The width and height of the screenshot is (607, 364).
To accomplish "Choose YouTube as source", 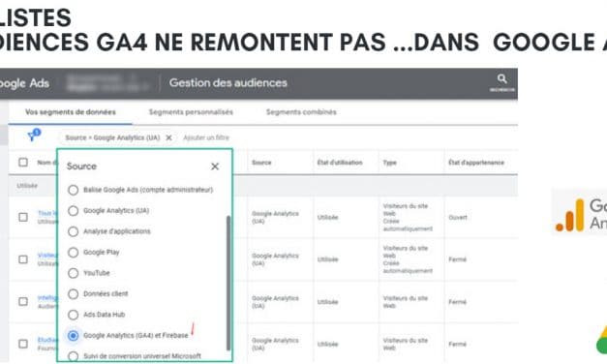I will pyautogui.click(x=74, y=273).
